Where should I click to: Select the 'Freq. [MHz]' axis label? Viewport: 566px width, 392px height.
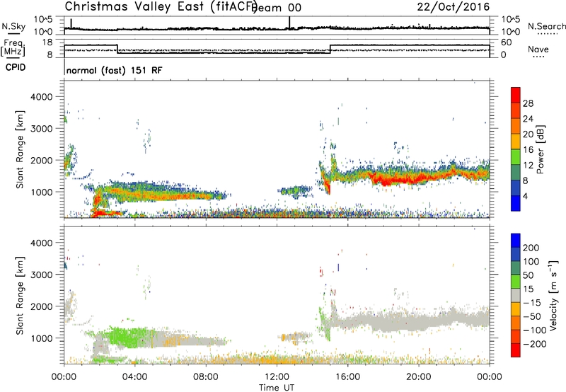click(x=13, y=48)
